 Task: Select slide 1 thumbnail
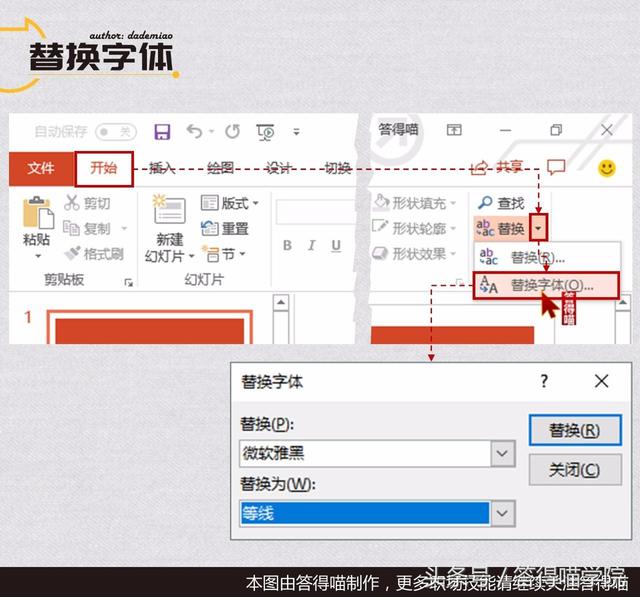pyautogui.click(x=150, y=327)
